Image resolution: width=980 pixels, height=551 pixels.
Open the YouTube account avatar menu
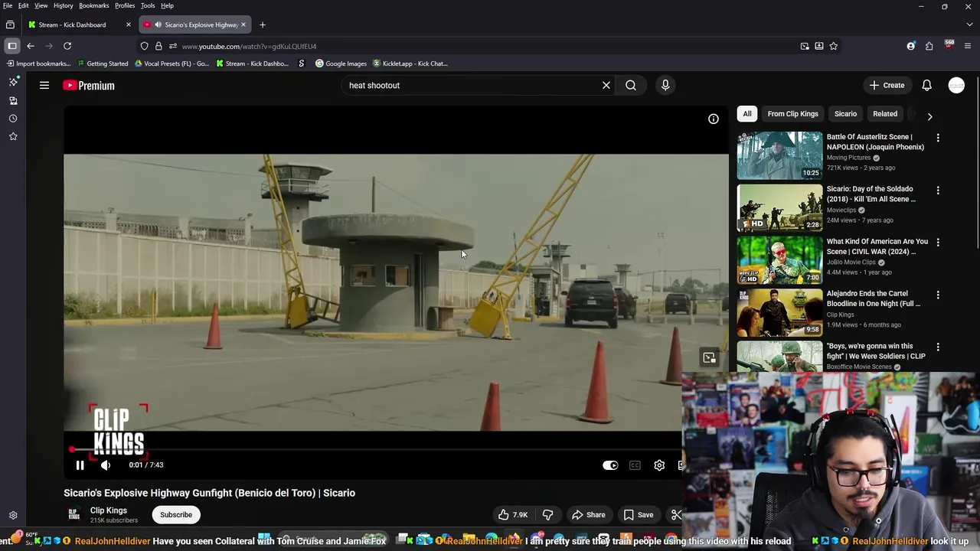pyautogui.click(x=956, y=86)
